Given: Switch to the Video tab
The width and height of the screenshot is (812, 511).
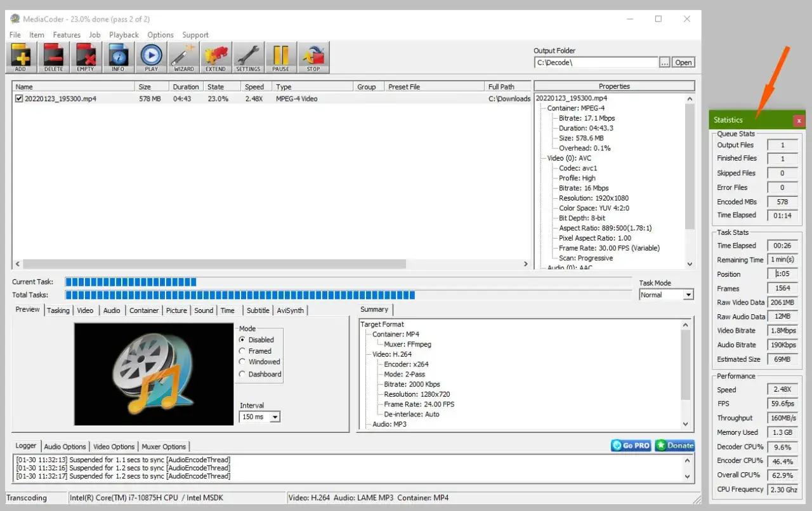Looking at the screenshot, I should [x=85, y=310].
